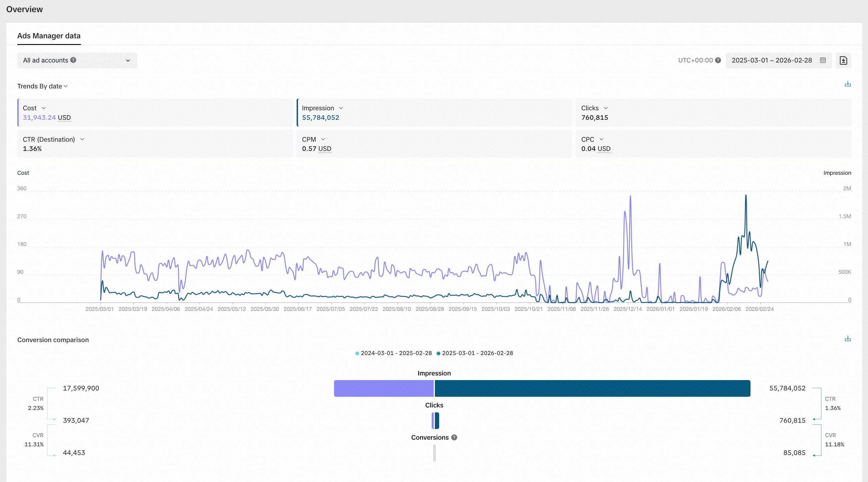868x482 pixels.
Task: Click the dark blue Impression comparison bar
Action: [x=592, y=388]
